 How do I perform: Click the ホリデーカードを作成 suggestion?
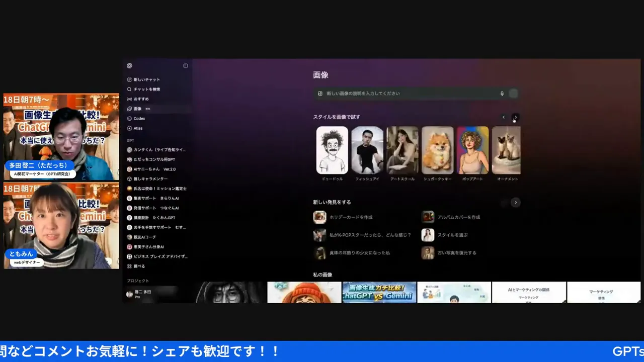352,217
